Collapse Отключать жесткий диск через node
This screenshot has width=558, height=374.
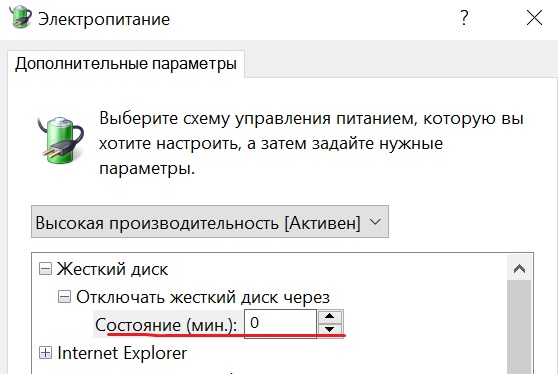(x=64, y=296)
